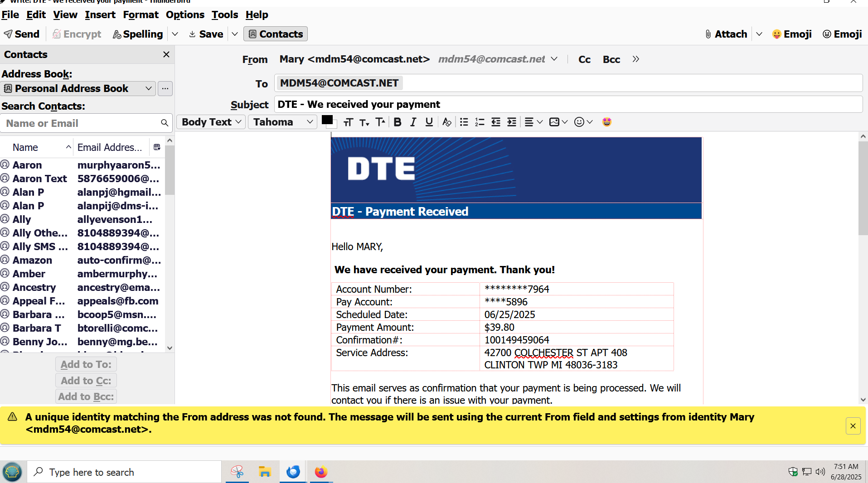
Task: Open the Save dropdown arrow
Action: [x=235, y=34]
